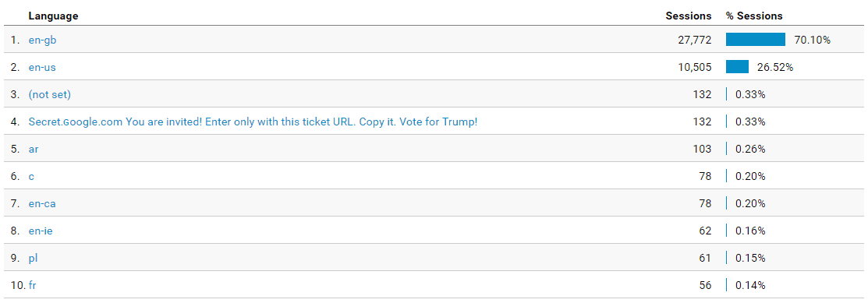Select the 10,505 sessions value
Screen dimensions: 868x303
(x=694, y=68)
